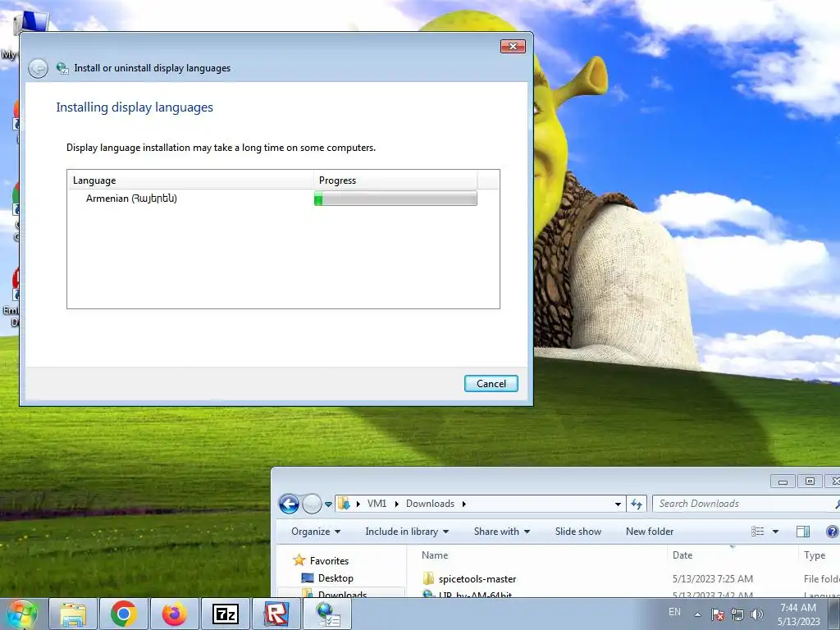Open Roblox from the taskbar
The height and width of the screenshot is (630, 840).
click(x=276, y=614)
